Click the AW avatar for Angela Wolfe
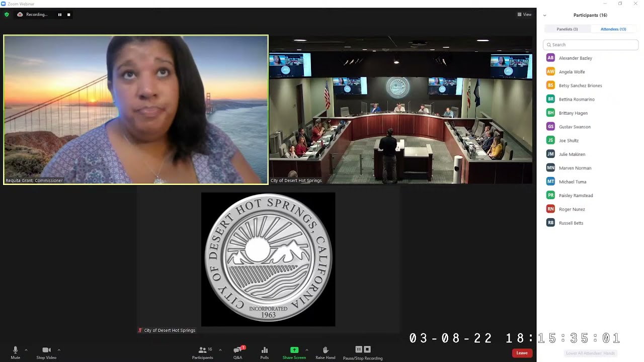The width and height of the screenshot is (644, 362). click(x=551, y=72)
